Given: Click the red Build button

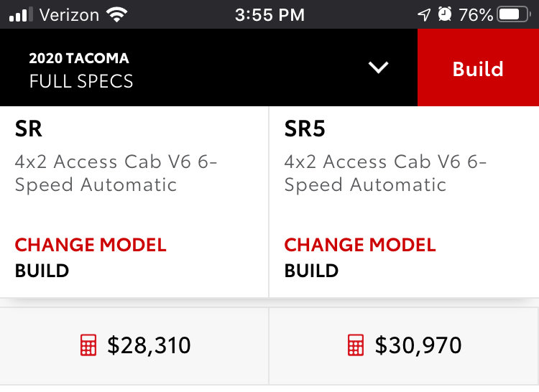Looking at the screenshot, I should click(x=478, y=67).
